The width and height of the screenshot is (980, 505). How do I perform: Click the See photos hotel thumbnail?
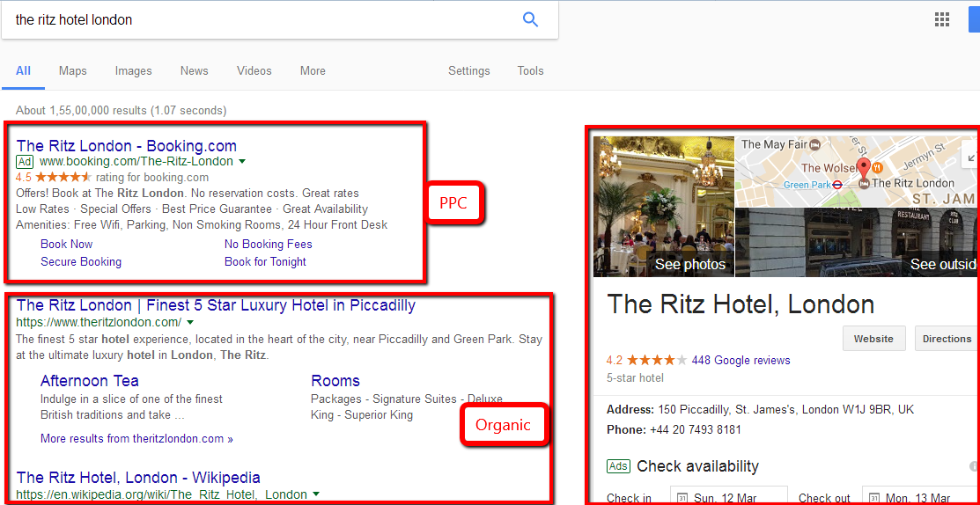(664, 206)
